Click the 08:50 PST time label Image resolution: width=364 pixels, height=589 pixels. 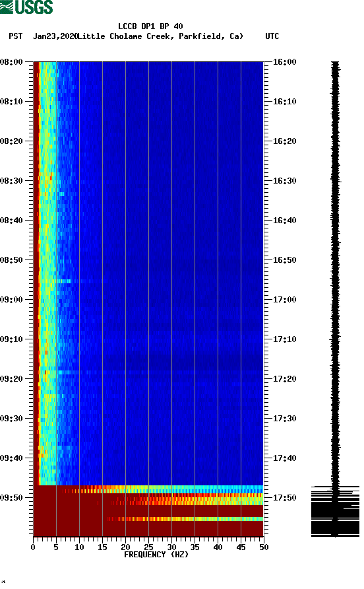click(11, 260)
